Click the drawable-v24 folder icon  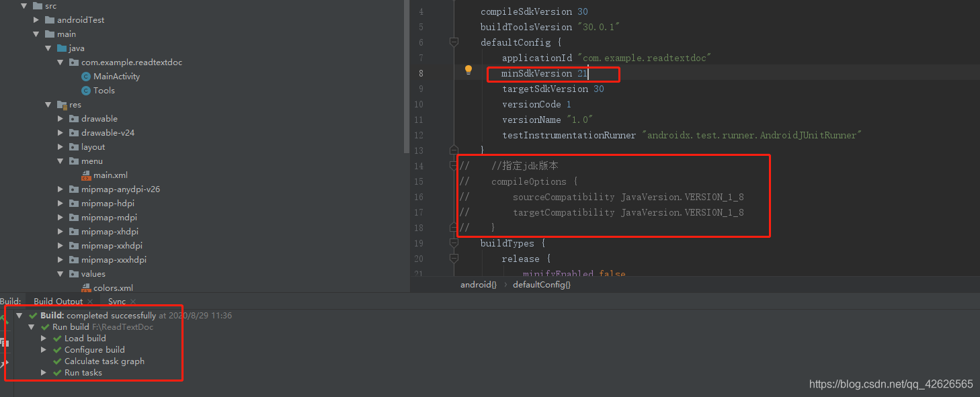coord(74,133)
